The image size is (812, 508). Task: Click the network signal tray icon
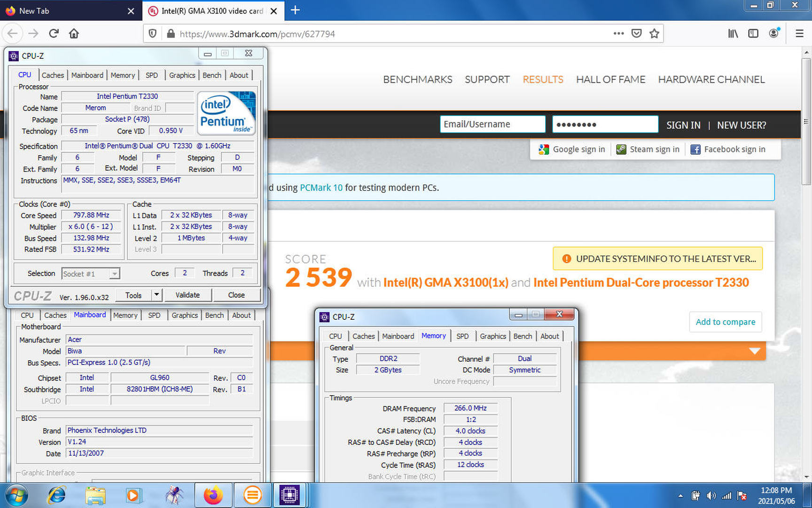click(726, 496)
